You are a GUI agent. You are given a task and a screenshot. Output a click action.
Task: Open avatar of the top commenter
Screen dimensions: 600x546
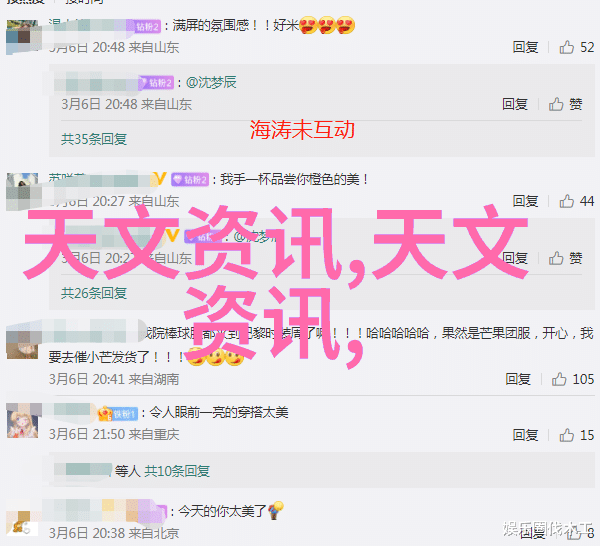coord(23,37)
